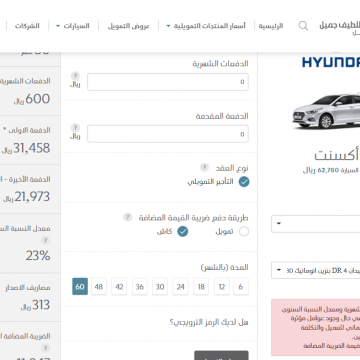This screenshot has width=360, height=360.
Task: Expand أسعار المنتجات التمويلية menu dropdown
Action: (x=206, y=26)
